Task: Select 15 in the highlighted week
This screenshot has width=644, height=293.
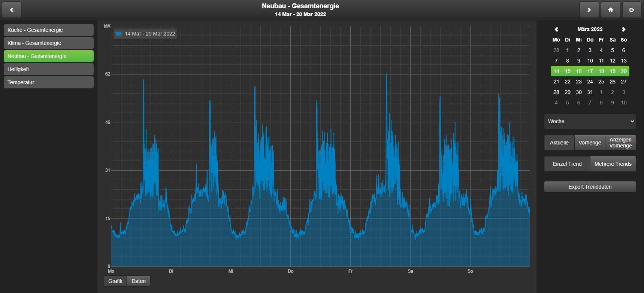Action: 568,71
